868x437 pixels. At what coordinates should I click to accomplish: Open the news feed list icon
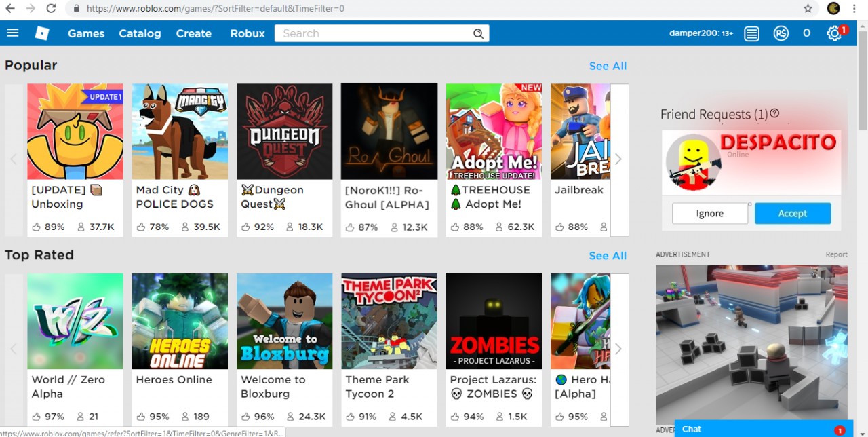click(751, 33)
